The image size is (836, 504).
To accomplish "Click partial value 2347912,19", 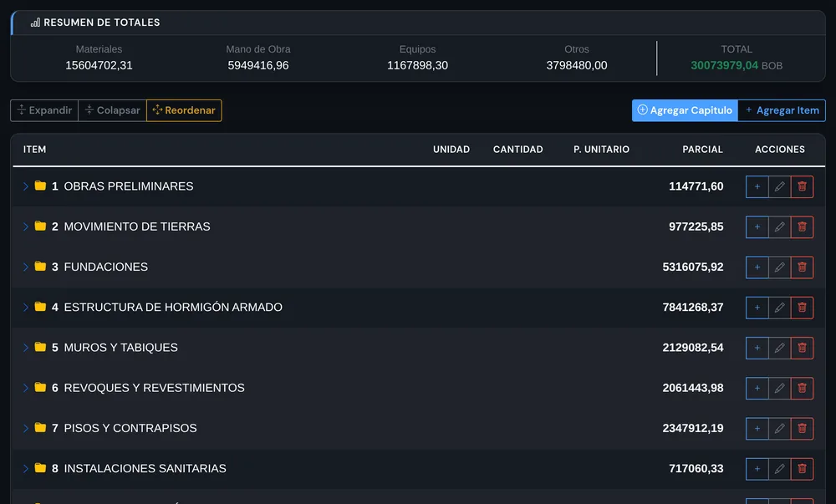I will [693, 428].
